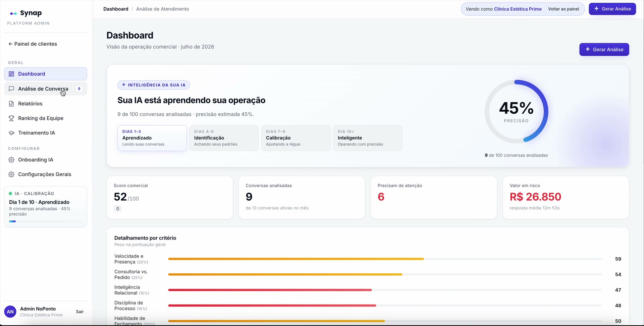Click 'Dia 1 de 10 · Aprendizado' text
This screenshot has height=326, width=644.
[39, 202]
